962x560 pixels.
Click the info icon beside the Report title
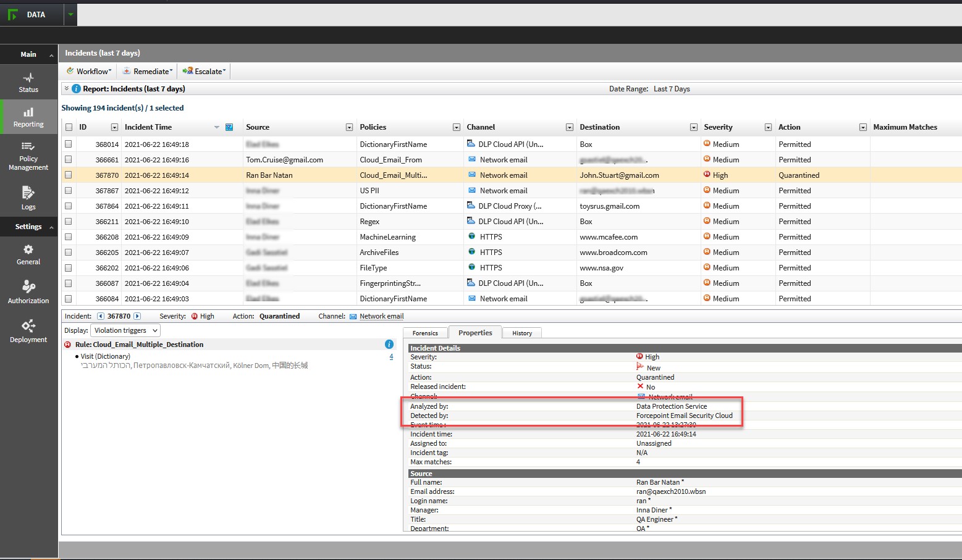[x=75, y=88]
